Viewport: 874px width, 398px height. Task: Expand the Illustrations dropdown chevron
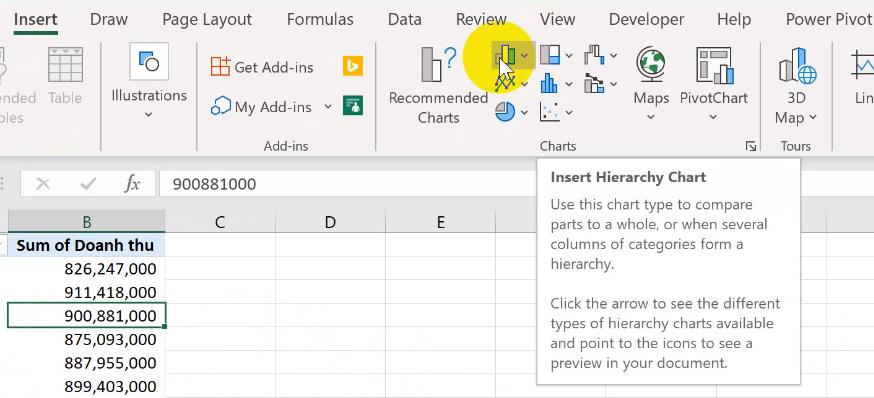click(x=148, y=115)
